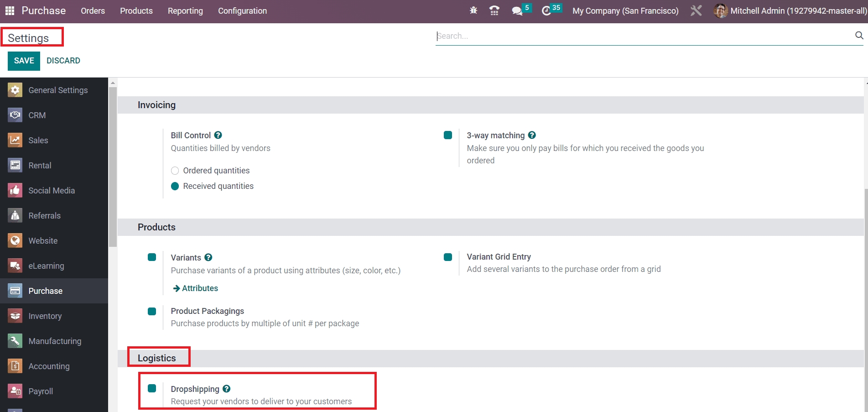Open the apps grid menu icon
Image resolution: width=868 pixels, height=412 pixels.
(x=10, y=10)
